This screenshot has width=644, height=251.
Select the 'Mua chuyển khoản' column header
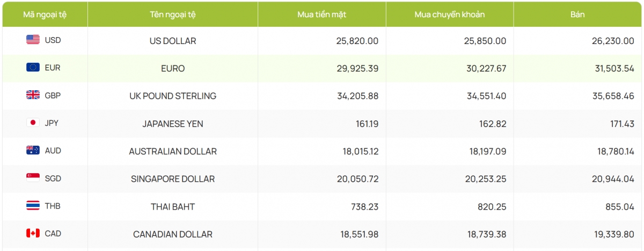click(449, 15)
